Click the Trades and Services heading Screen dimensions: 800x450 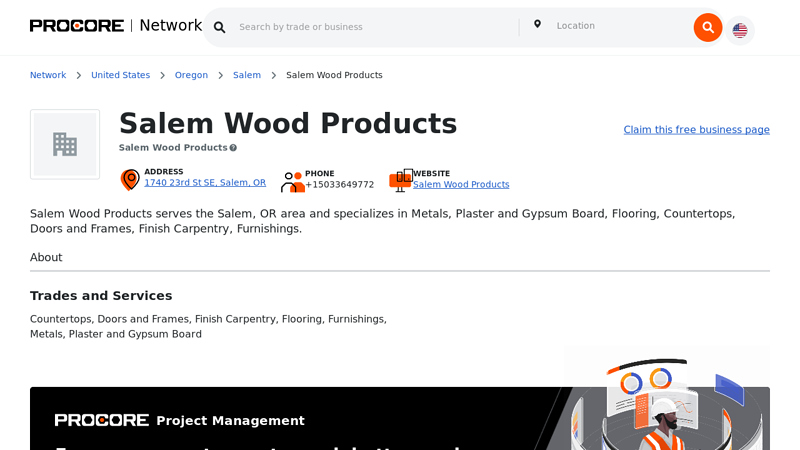(101, 296)
